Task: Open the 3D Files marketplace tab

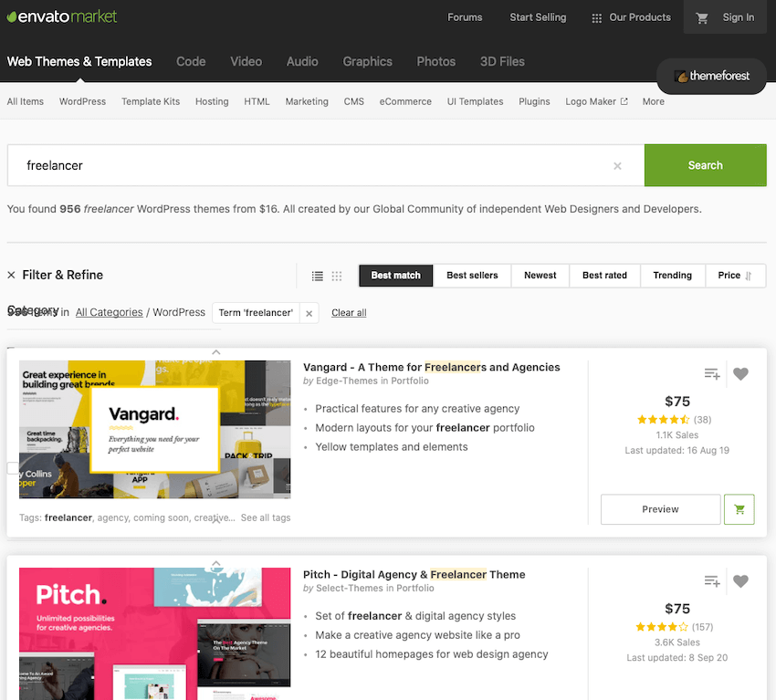Action: click(x=502, y=62)
